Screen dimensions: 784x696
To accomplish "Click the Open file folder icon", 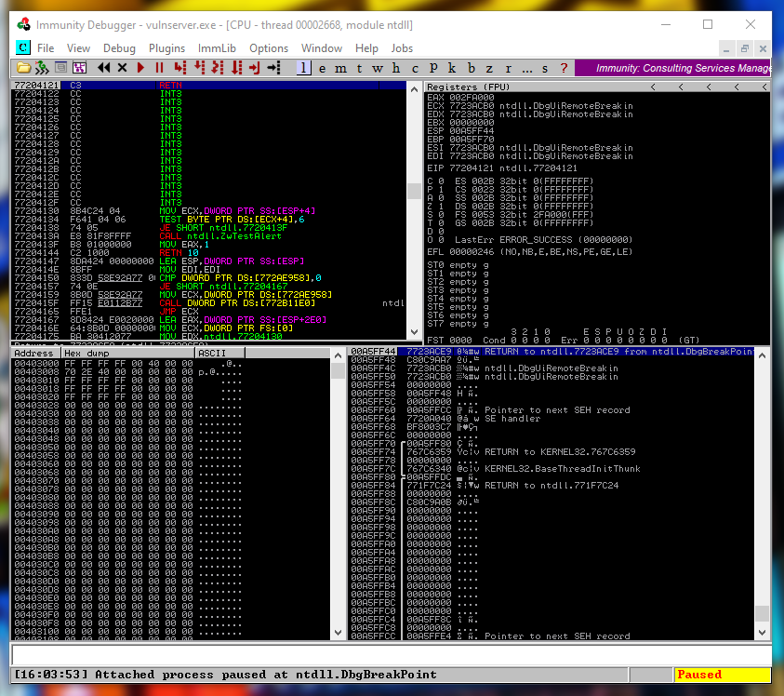I will (x=23, y=68).
